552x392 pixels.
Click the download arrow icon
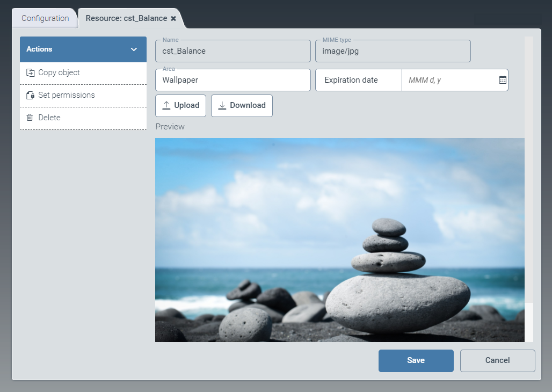click(222, 105)
